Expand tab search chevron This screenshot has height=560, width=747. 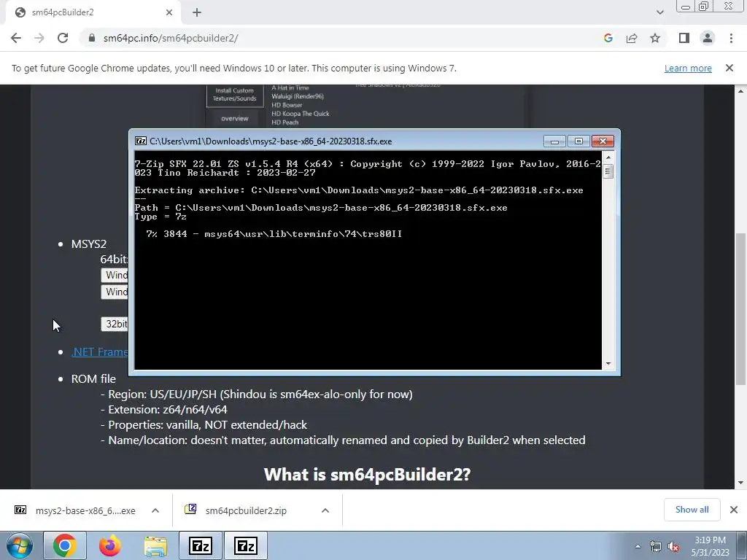(659, 12)
